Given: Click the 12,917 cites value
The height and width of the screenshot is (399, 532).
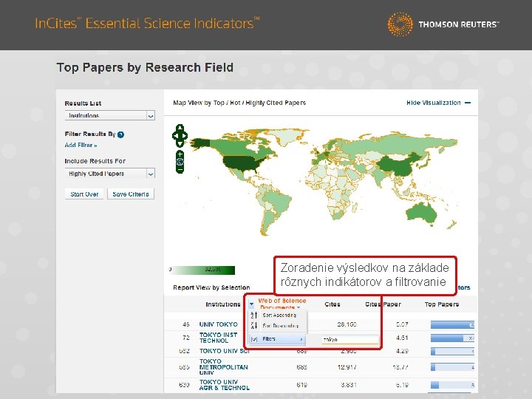Looking at the screenshot, I should 347,366.
